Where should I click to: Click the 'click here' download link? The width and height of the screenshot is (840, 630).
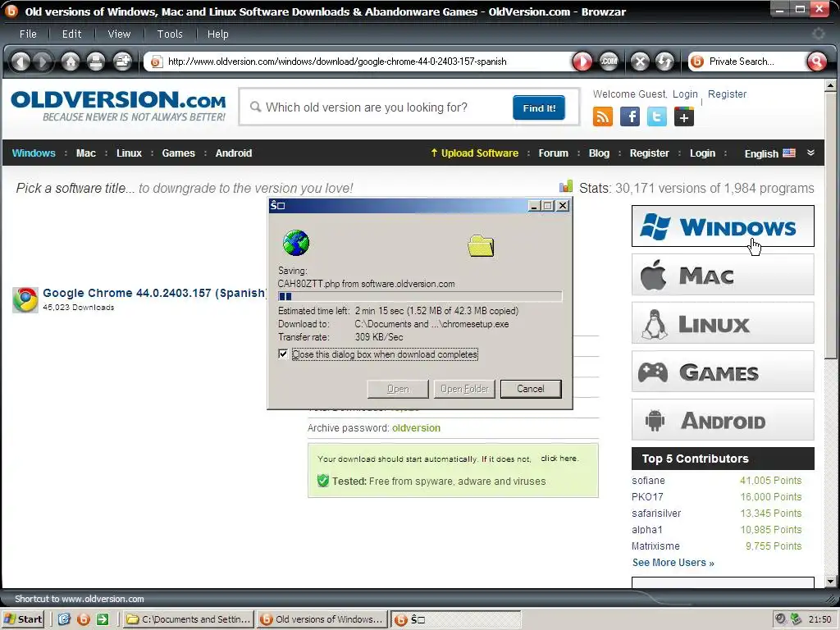click(559, 459)
